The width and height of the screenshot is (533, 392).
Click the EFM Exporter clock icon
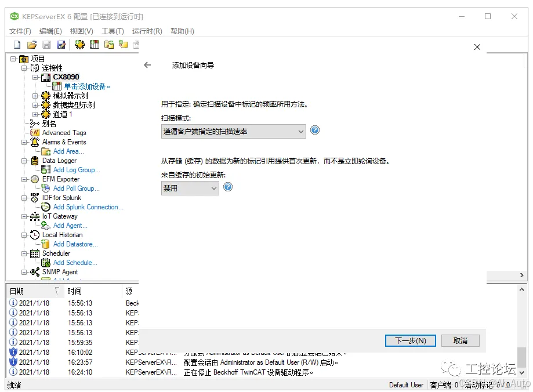35,179
